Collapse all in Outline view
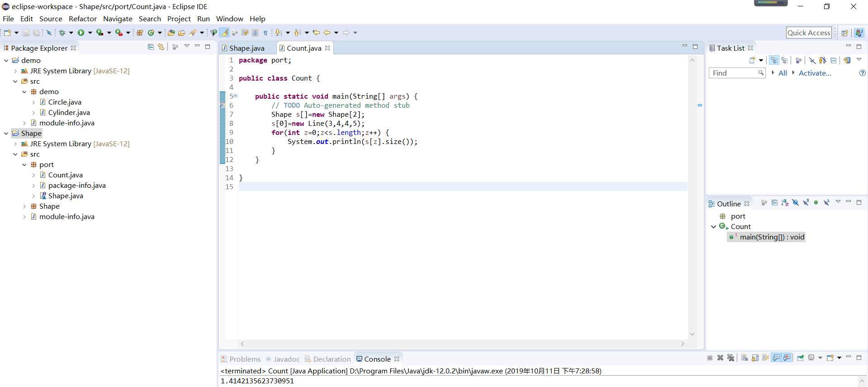The image size is (868, 387). point(774,202)
